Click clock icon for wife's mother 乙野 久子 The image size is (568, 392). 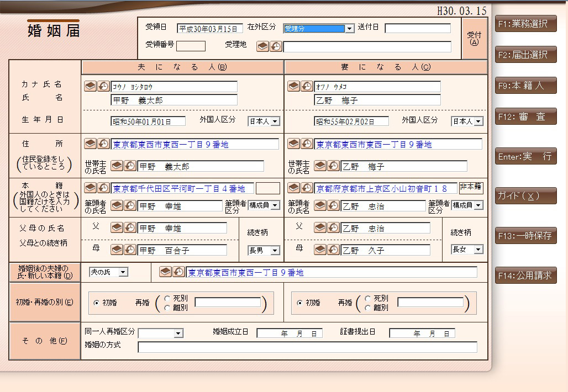pyautogui.click(x=333, y=250)
